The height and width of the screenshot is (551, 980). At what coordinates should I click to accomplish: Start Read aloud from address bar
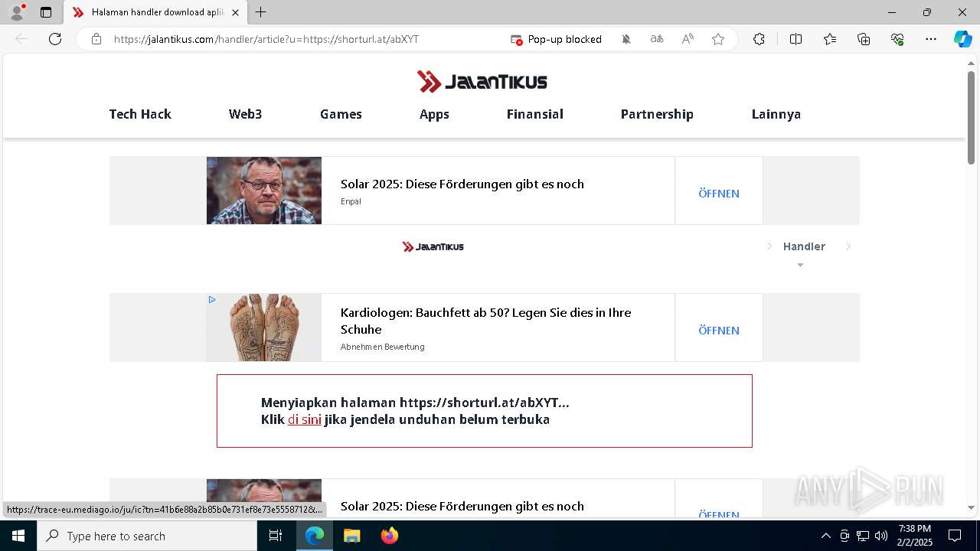tap(688, 39)
